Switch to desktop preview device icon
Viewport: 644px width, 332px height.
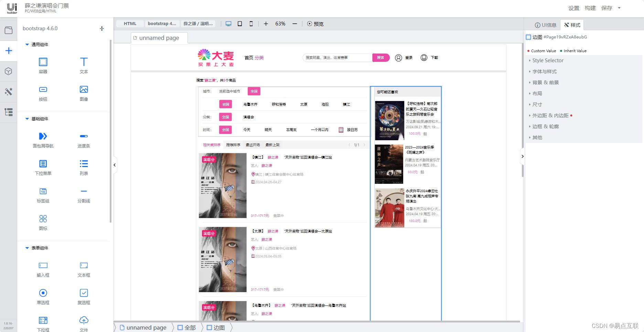(228, 24)
